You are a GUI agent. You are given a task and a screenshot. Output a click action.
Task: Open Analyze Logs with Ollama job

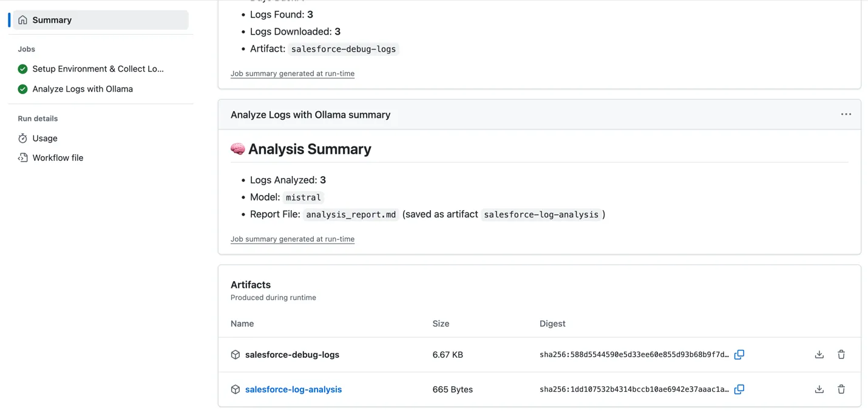tap(83, 89)
